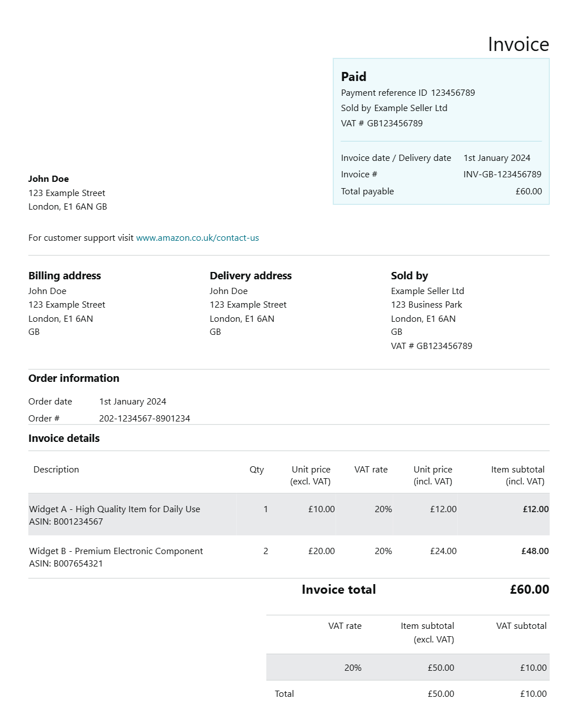The width and height of the screenshot is (578, 728).
Task: Click the Paid status heading
Action: pyautogui.click(x=354, y=76)
